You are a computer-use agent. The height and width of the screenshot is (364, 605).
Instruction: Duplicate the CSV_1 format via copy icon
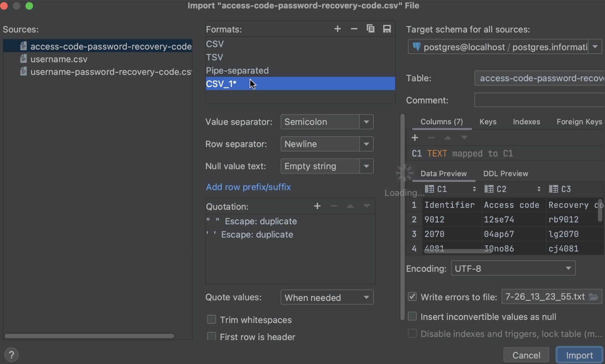point(370,28)
